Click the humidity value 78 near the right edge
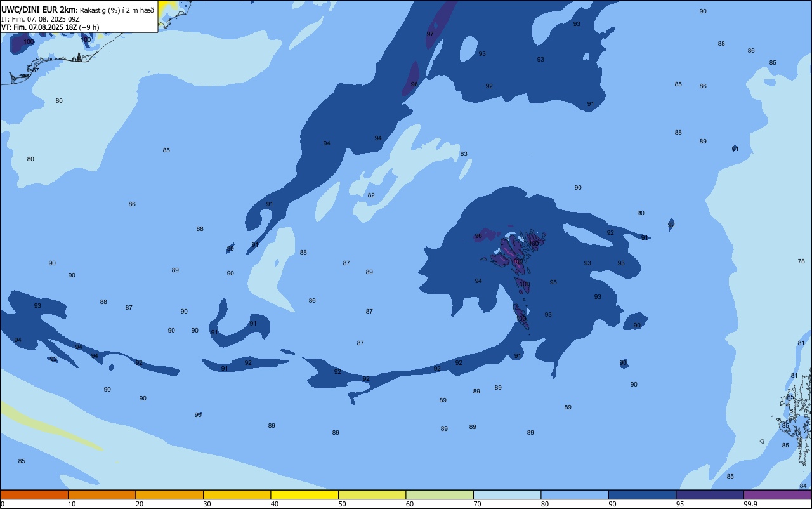812x509 pixels. (801, 261)
